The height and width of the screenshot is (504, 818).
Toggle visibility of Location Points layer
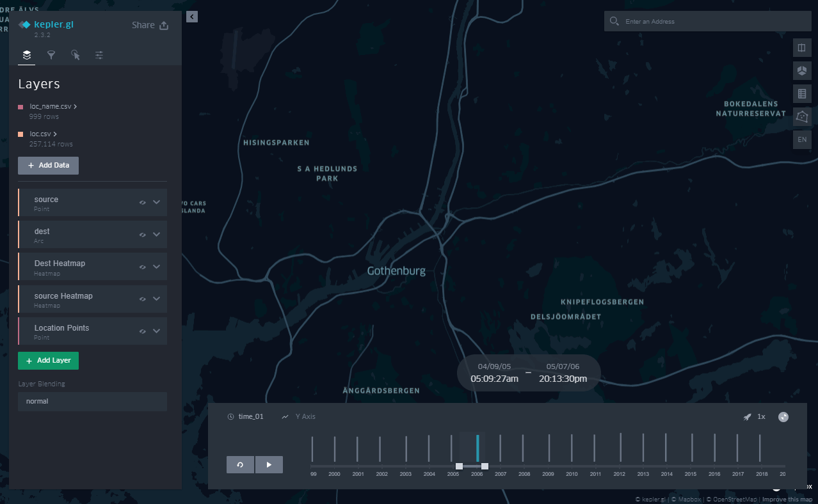pos(143,331)
